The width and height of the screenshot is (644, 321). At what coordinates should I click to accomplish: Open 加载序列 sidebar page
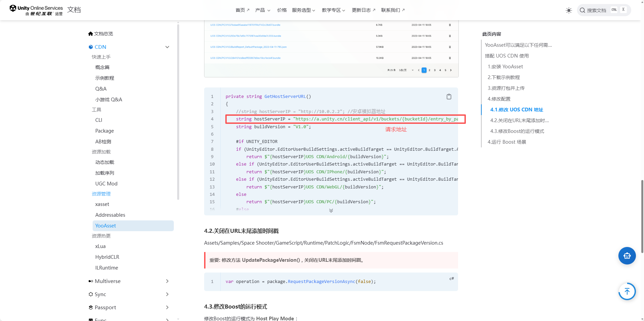tap(105, 173)
